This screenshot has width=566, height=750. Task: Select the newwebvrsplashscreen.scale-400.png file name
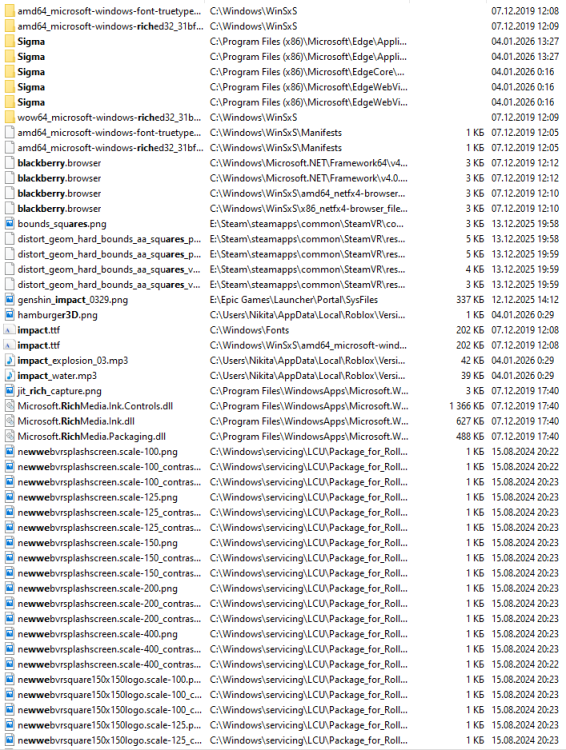pyautogui.click(x=98, y=634)
